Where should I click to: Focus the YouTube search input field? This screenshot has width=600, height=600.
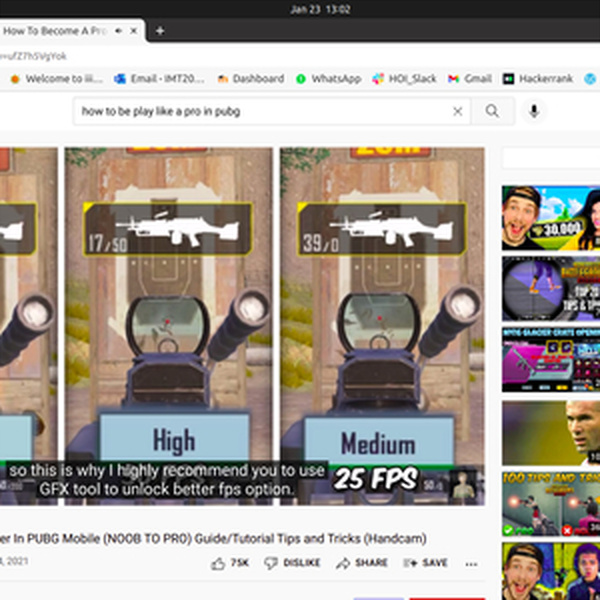click(264, 111)
